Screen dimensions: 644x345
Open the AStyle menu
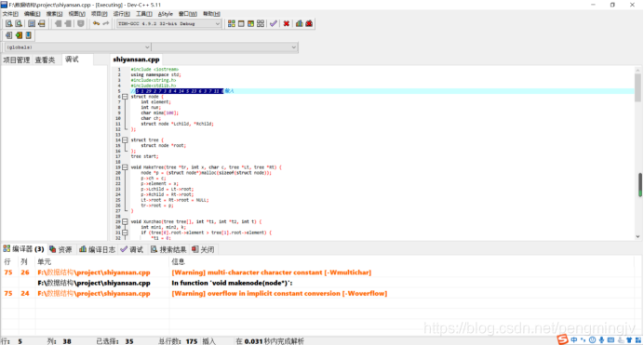point(165,14)
